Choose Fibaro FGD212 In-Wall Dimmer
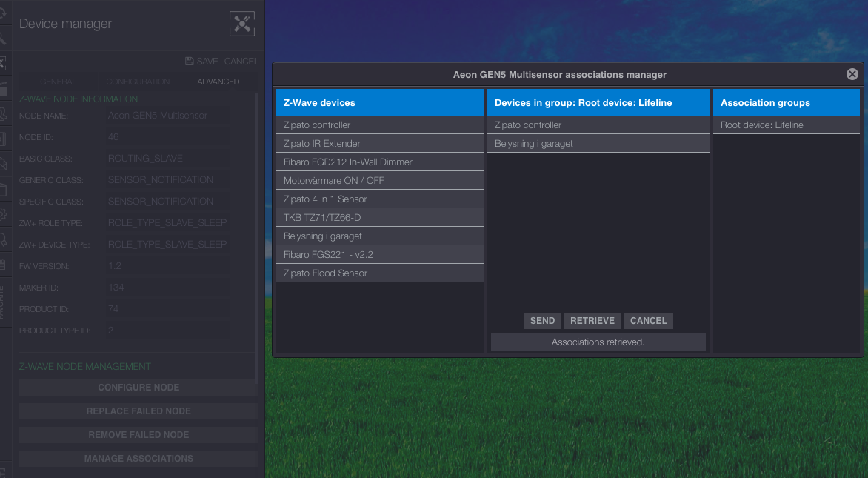This screenshot has height=478, width=868. [x=380, y=162]
